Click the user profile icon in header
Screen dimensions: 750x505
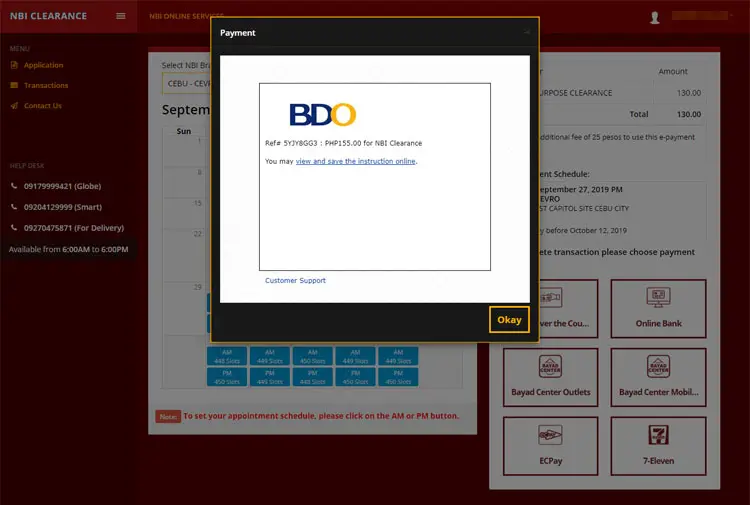pyautogui.click(x=655, y=18)
